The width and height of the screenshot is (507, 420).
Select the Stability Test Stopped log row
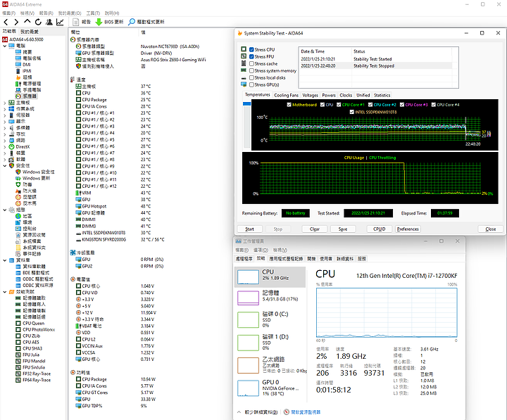click(375, 66)
